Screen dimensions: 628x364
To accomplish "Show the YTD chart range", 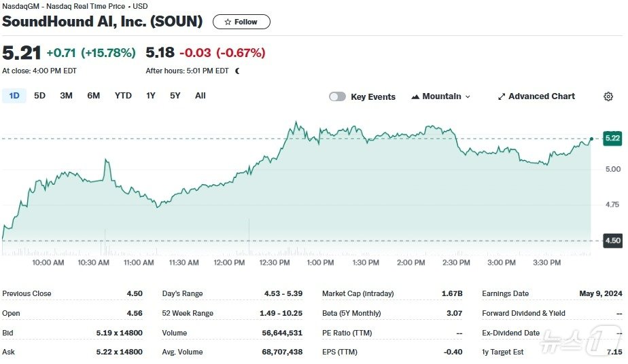I will click(x=123, y=96).
